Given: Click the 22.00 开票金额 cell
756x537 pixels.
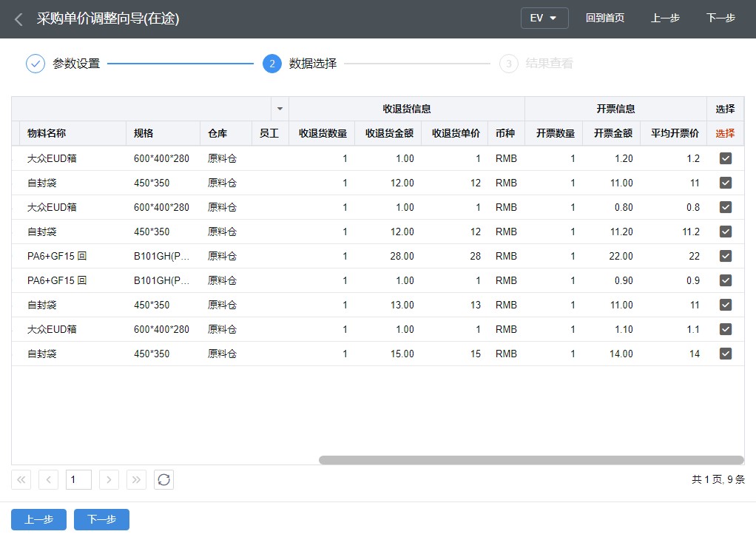Looking at the screenshot, I should (612, 256).
